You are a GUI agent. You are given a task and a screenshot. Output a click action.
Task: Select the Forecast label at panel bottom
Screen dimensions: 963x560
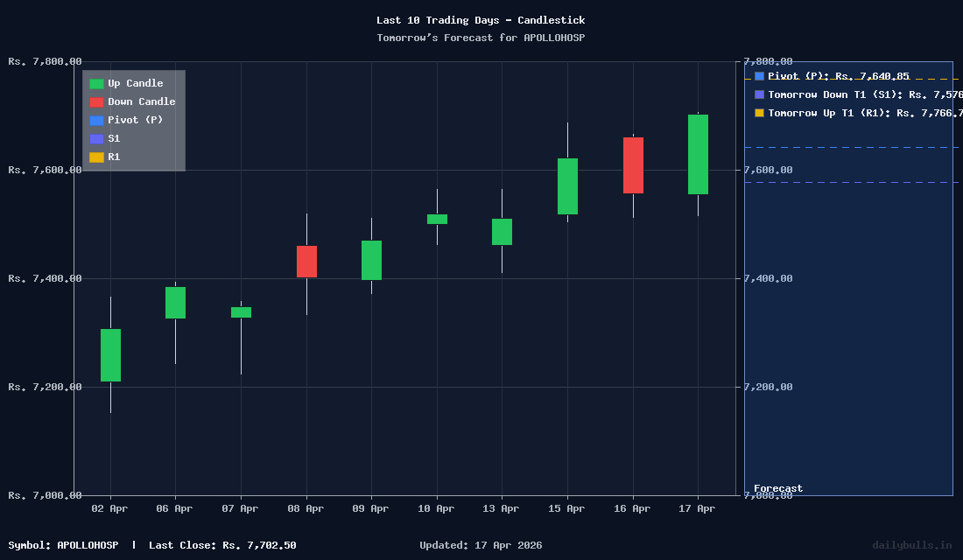click(778, 488)
